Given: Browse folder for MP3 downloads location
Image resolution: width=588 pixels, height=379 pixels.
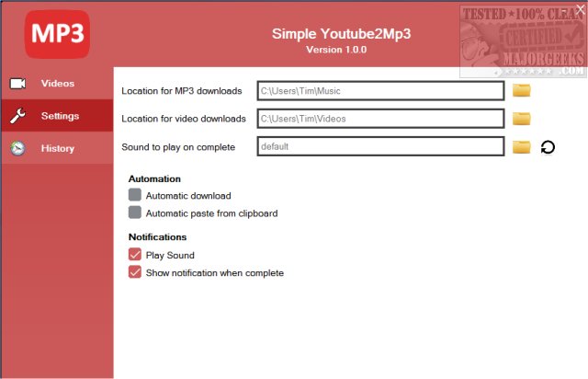Looking at the screenshot, I should 522,90.
